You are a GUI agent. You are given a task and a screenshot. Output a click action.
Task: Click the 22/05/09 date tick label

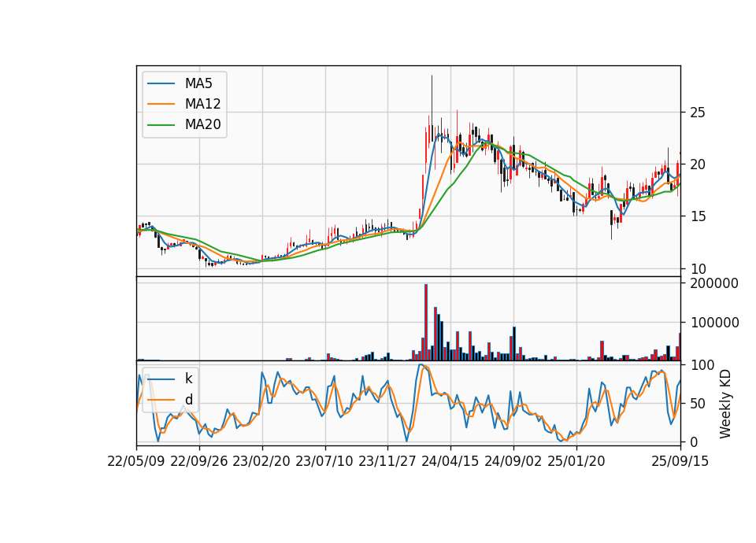coord(136,462)
